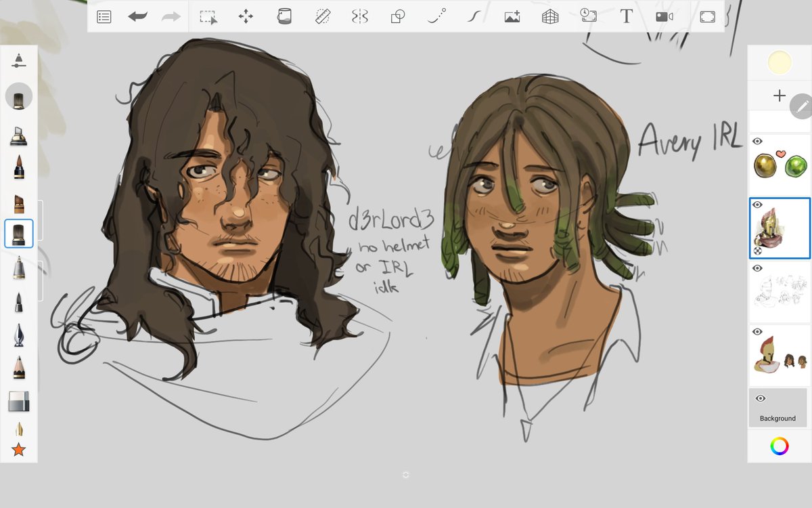Select the active helmet layer thumbnail
Screen dimensions: 812x508
pyautogui.click(x=780, y=229)
